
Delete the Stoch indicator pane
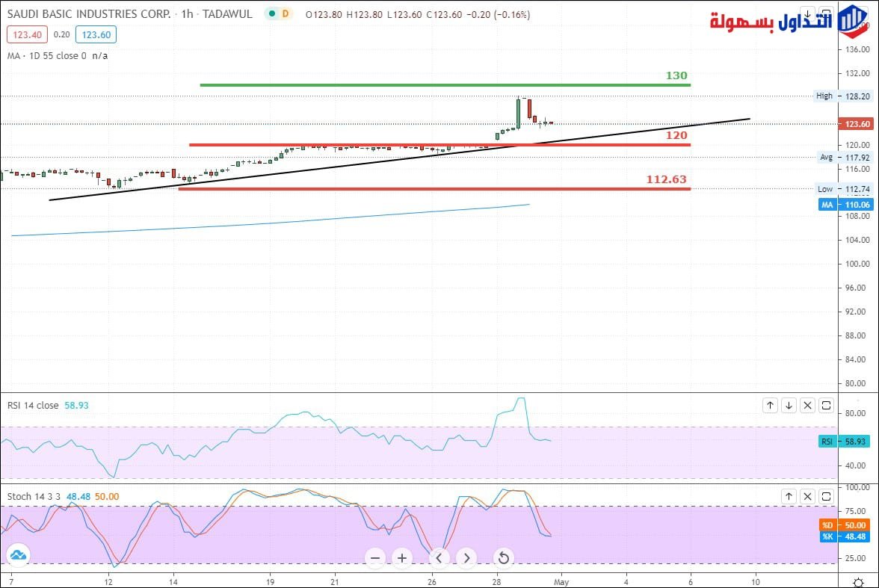coord(807,496)
